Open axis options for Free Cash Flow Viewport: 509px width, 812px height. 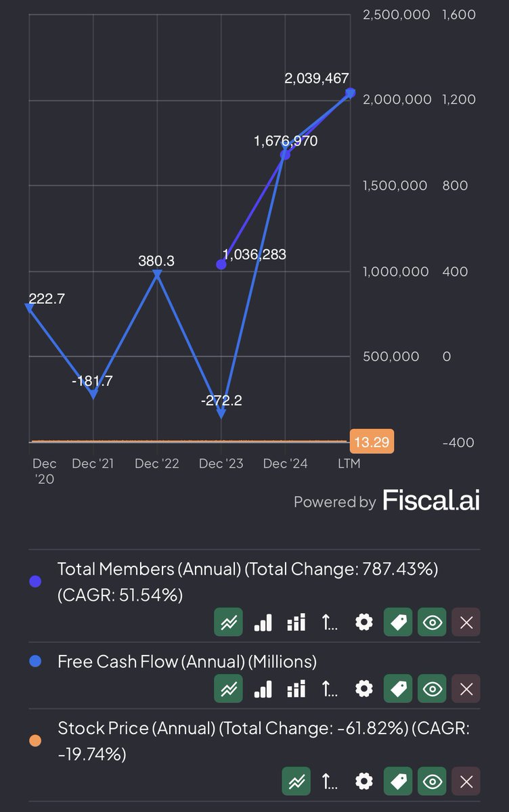[330, 689]
